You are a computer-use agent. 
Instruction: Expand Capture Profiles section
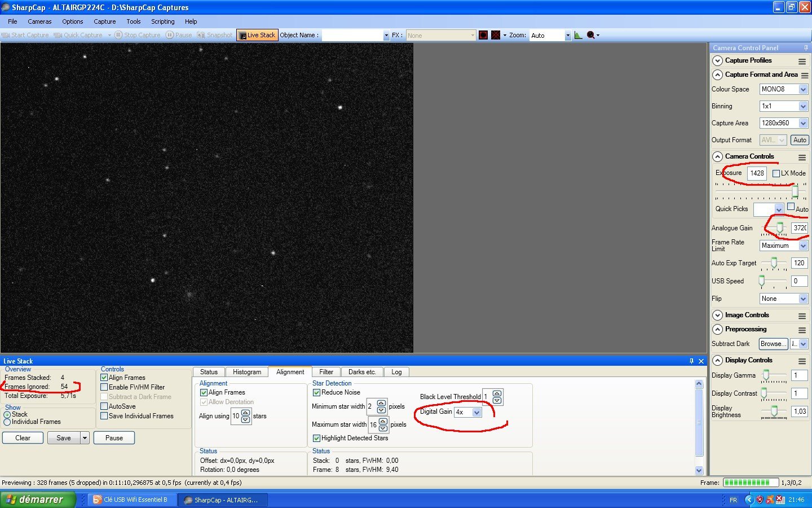(717, 60)
